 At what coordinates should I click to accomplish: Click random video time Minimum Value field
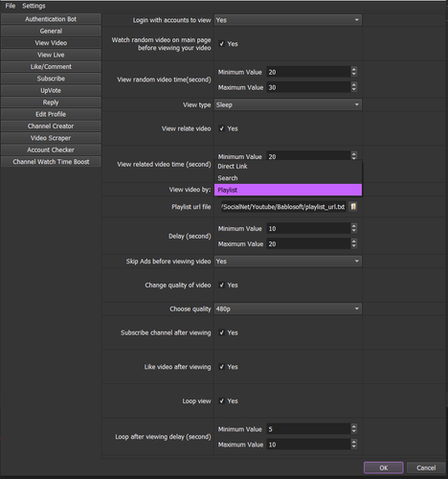pyautogui.click(x=308, y=72)
